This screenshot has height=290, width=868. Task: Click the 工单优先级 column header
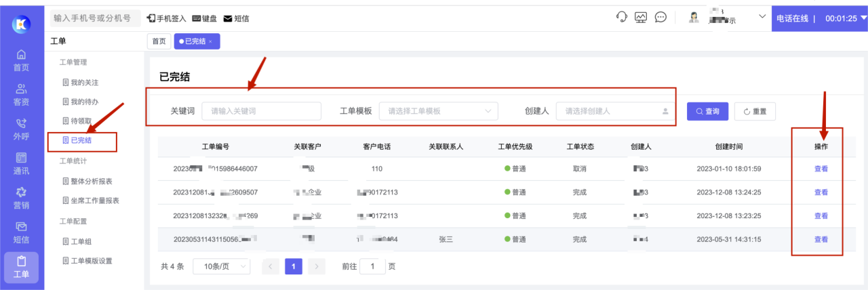[515, 146]
